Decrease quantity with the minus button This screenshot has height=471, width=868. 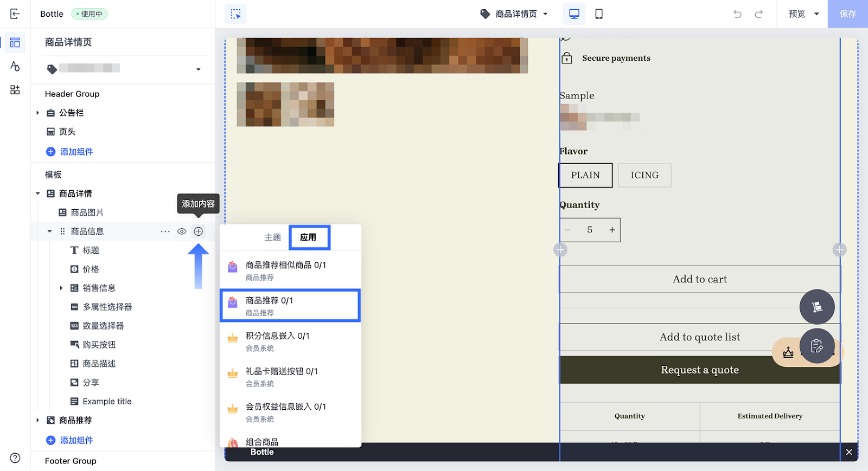click(x=567, y=230)
